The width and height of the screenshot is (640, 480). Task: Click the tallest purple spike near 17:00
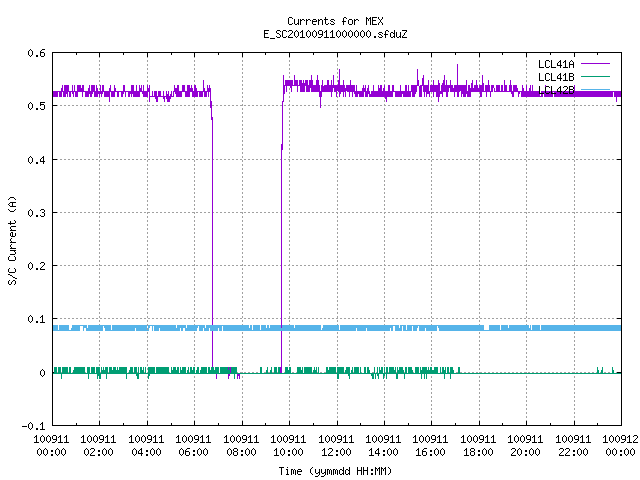pyautogui.click(x=457, y=76)
